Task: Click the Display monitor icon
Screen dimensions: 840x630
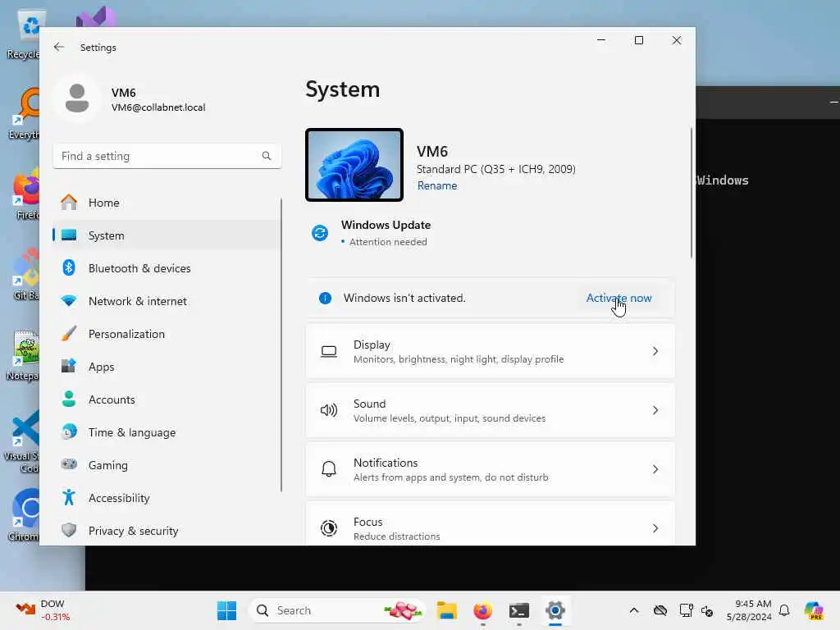Action: (x=329, y=351)
